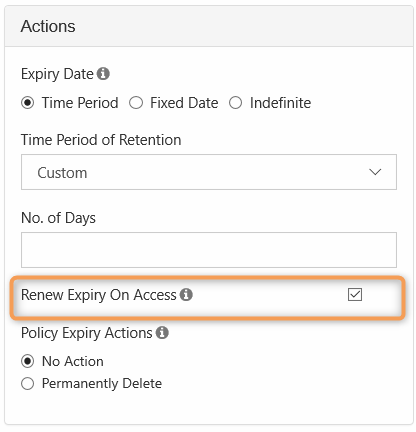This screenshot has width=416, height=432.
Task: Click the chevron arrow of the retention dropdown
Action: [x=375, y=172]
